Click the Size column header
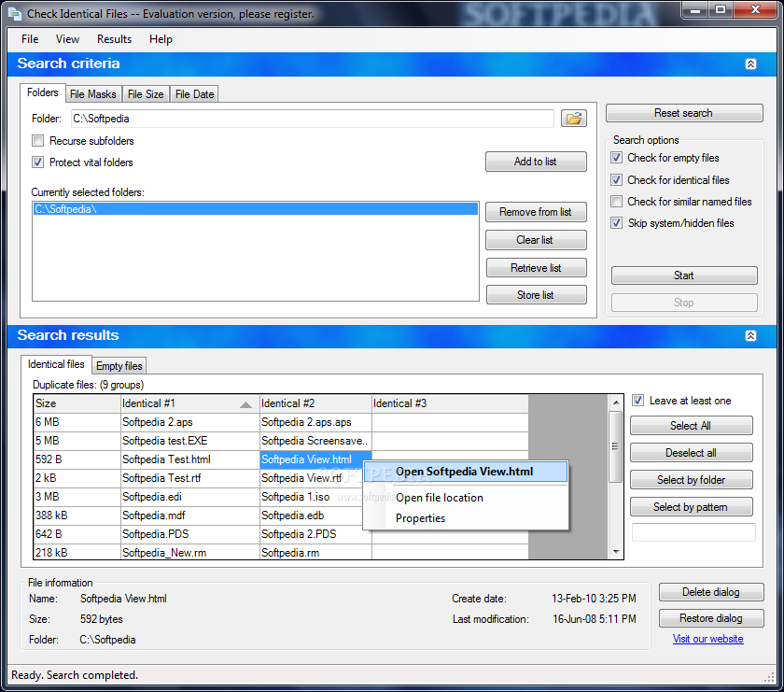Image resolution: width=784 pixels, height=692 pixels. click(77, 403)
